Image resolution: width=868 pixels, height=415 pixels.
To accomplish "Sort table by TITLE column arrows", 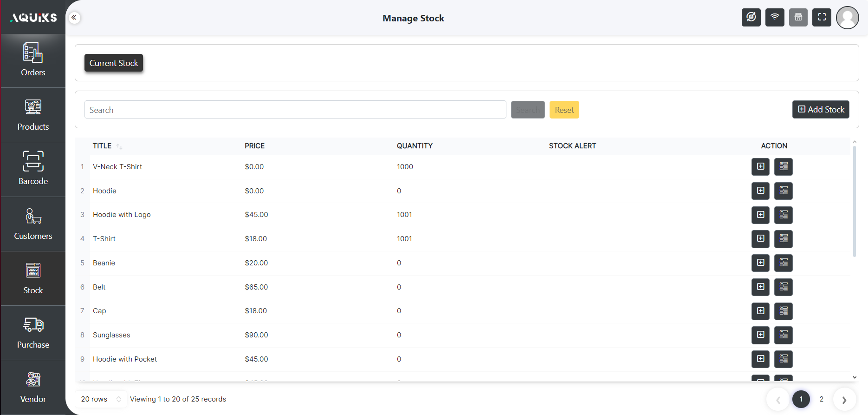I will pyautogui.click(x=119, y=146).
